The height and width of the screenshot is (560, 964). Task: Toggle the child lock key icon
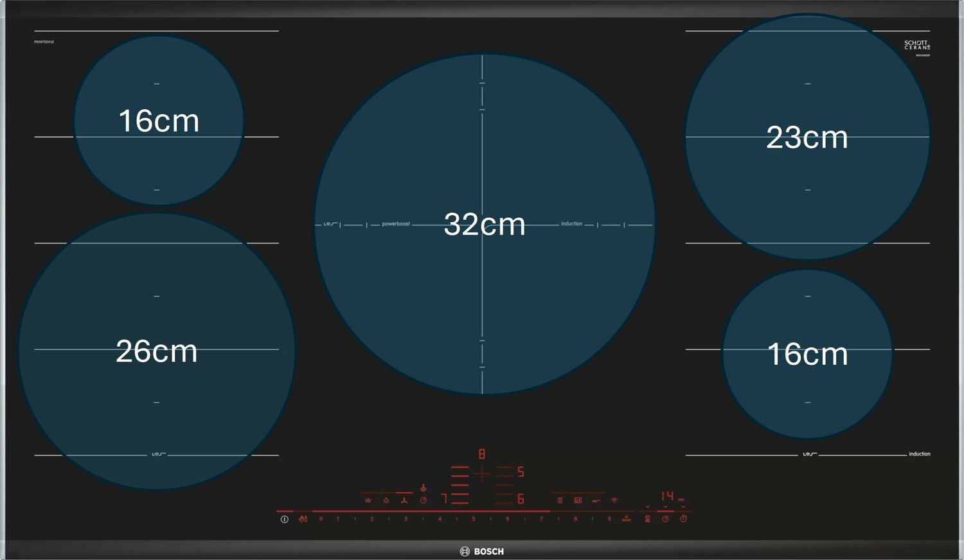303,519
